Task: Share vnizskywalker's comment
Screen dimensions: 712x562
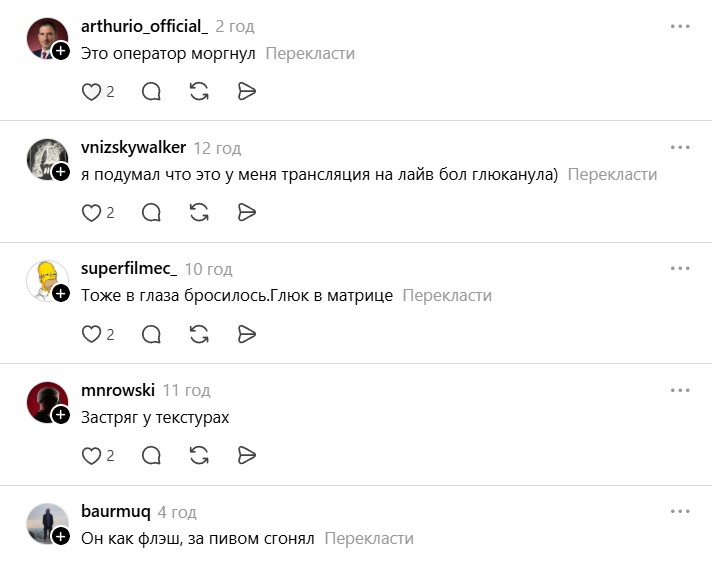Action: pos(247,213)
